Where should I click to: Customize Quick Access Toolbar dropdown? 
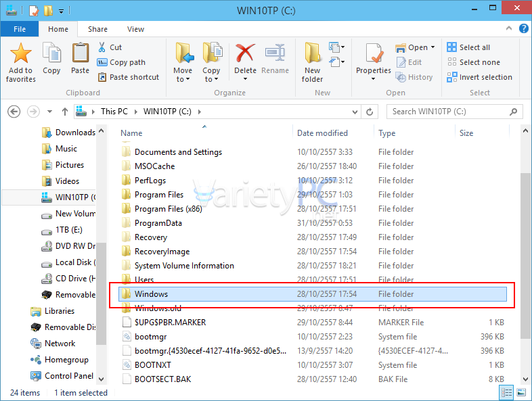[x=61, y=11]
